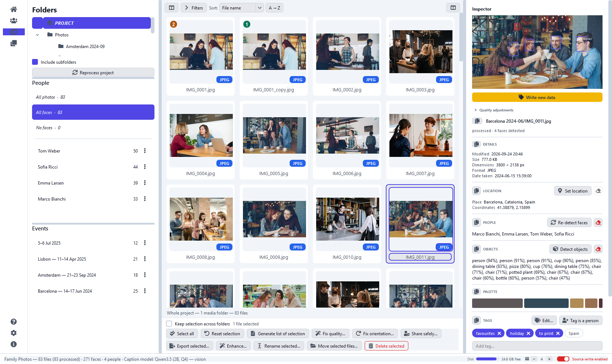Open the About info icon
The width and height of the screenshot is (612, 364).
click(x=13, y=344)
